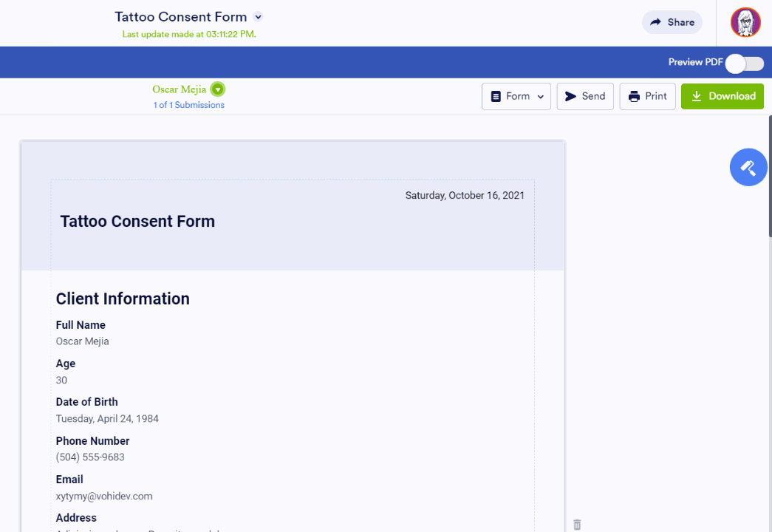Click the Download arrow icon
The width and height of the screenshot is (772, 532).
tap(696, 96)
